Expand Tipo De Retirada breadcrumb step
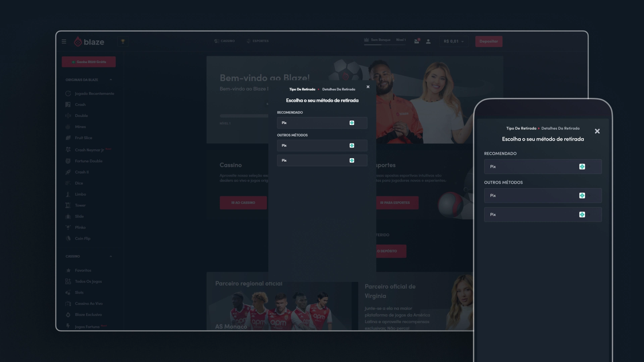This screenshot has width=644, height=362. [303, 89]
